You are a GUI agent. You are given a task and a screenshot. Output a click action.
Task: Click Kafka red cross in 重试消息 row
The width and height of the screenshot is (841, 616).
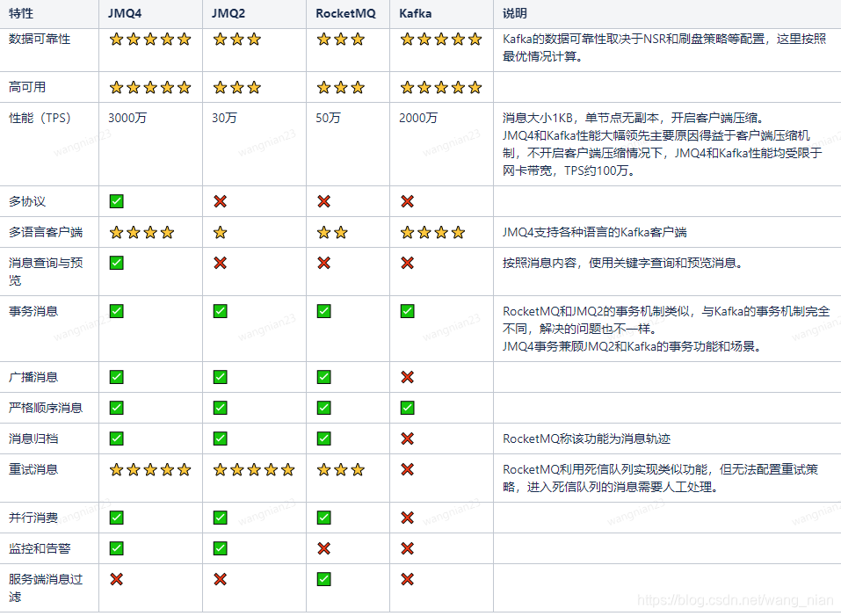click(x=407, y=469)
